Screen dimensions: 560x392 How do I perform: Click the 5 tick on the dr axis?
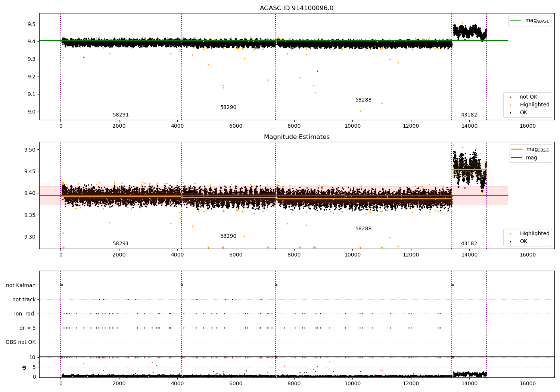[34, 367]
